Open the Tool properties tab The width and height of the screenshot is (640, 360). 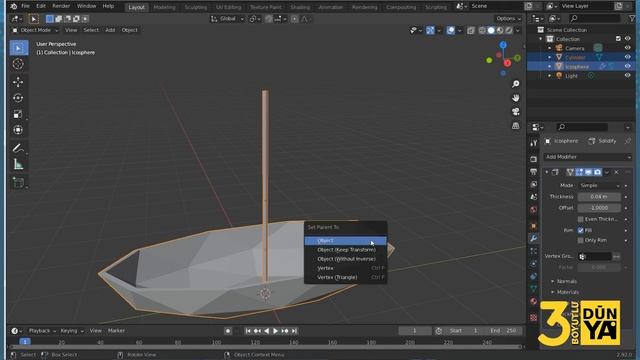point(533,143)
